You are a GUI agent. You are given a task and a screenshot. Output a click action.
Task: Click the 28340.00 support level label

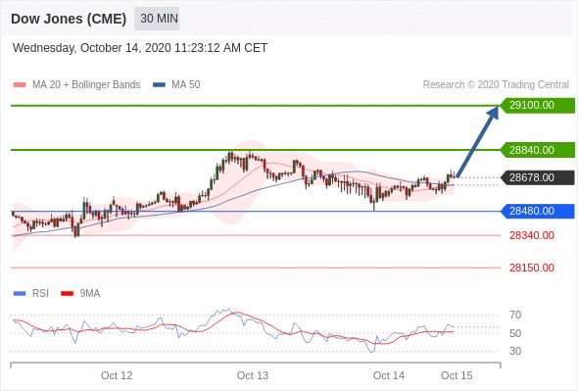pos(532,235)
